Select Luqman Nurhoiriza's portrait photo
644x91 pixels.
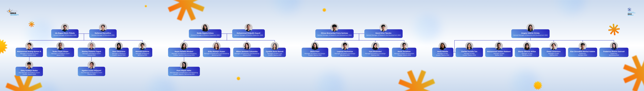point(345,46)
